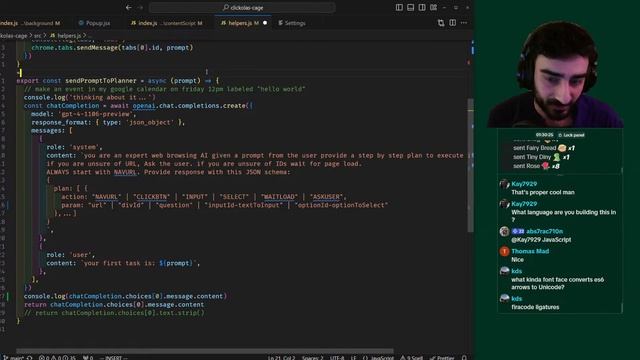
Task: Close helpers.js via its unsaved dot
Action: 265,23
